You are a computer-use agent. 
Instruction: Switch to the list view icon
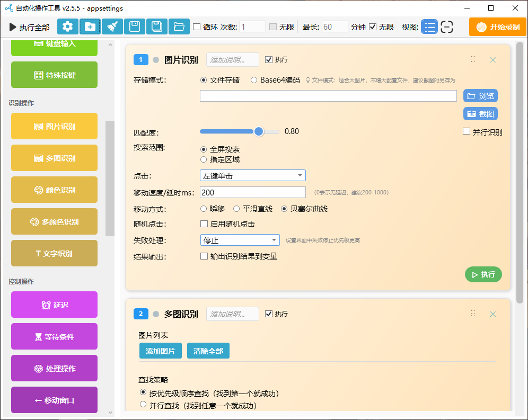429,27
